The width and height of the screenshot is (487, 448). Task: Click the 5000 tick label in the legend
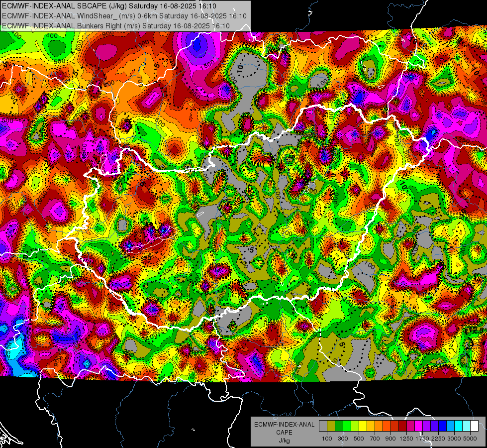click(x=470, y=439)
